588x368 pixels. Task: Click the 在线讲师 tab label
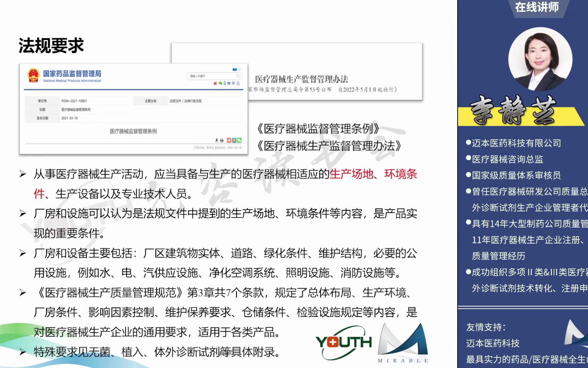(537, 7)
